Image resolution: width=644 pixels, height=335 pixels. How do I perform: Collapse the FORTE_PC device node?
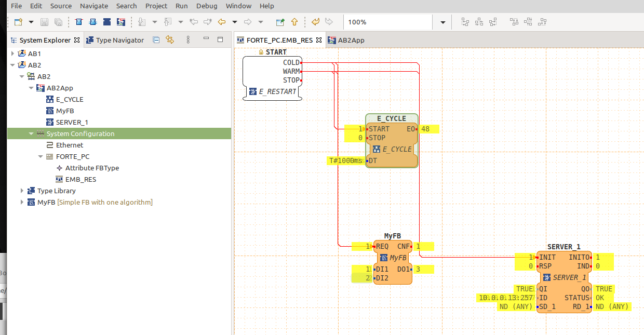point(41,156)
